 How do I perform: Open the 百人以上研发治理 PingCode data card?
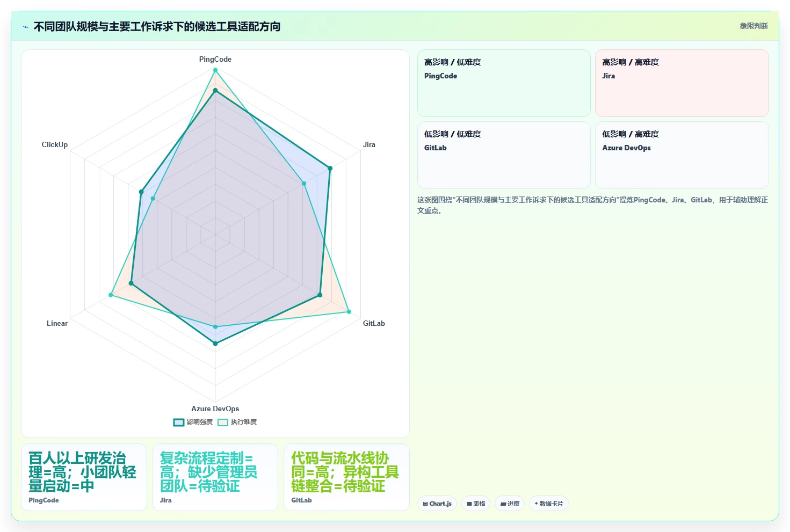point(84,477)
